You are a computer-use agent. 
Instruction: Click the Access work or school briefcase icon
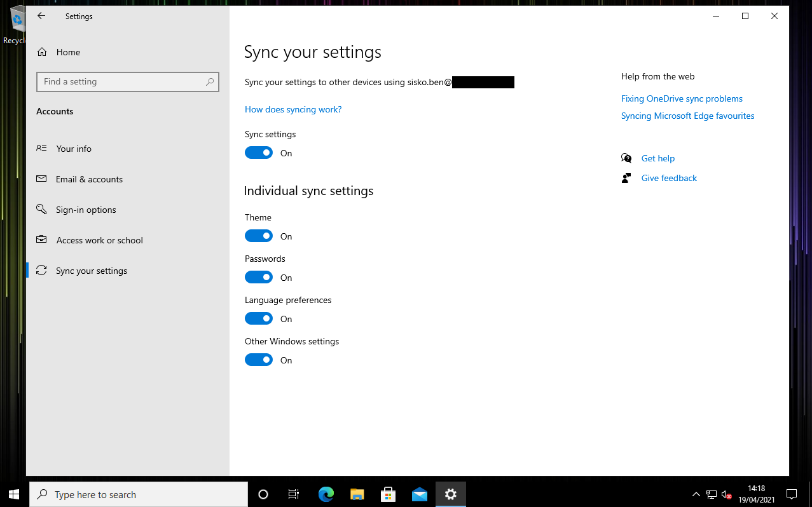click(x=41, y=240)
